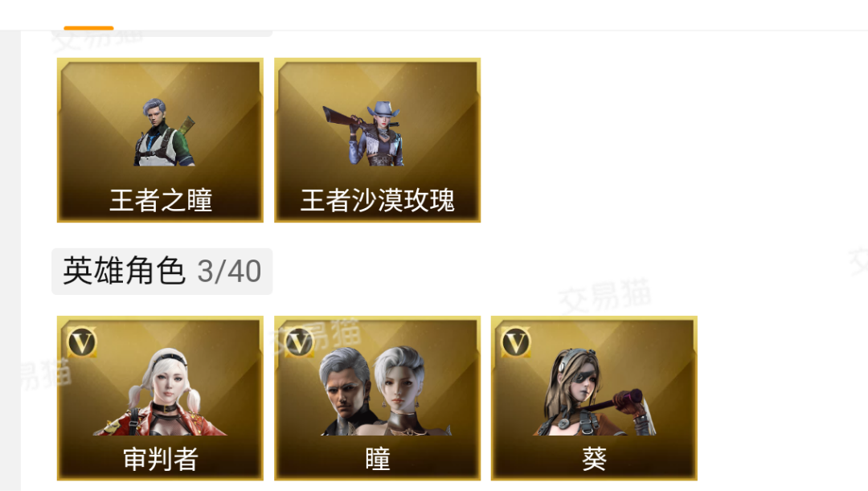The width and height of the screenshot is (868, 491).
Task: Select the 瞳 name label
Action: pos(378,460)
